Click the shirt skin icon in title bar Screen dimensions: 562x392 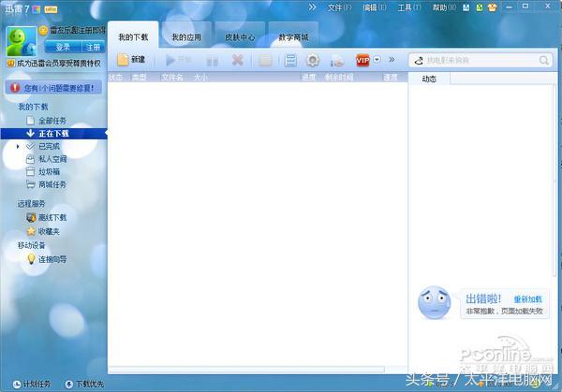tap(493, 7)
